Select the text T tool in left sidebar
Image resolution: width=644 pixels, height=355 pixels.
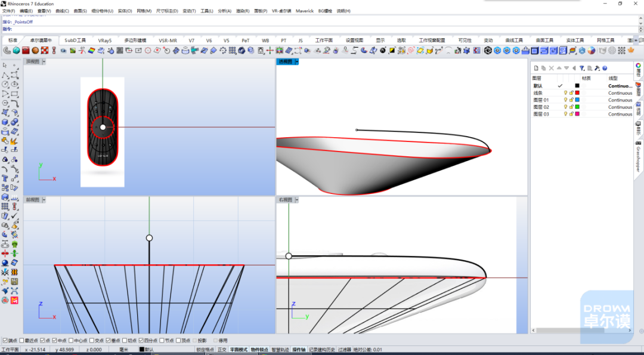(x=5, y=178)
